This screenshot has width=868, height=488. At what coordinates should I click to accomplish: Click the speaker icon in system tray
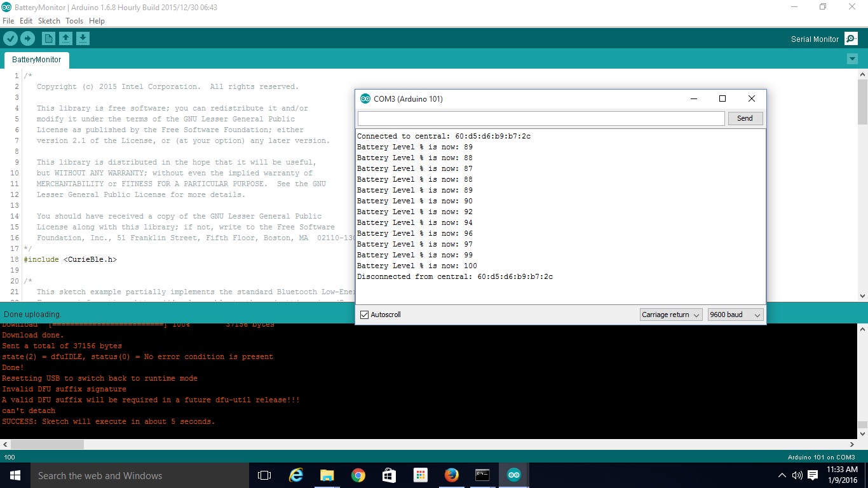click(x=796, y=475)
